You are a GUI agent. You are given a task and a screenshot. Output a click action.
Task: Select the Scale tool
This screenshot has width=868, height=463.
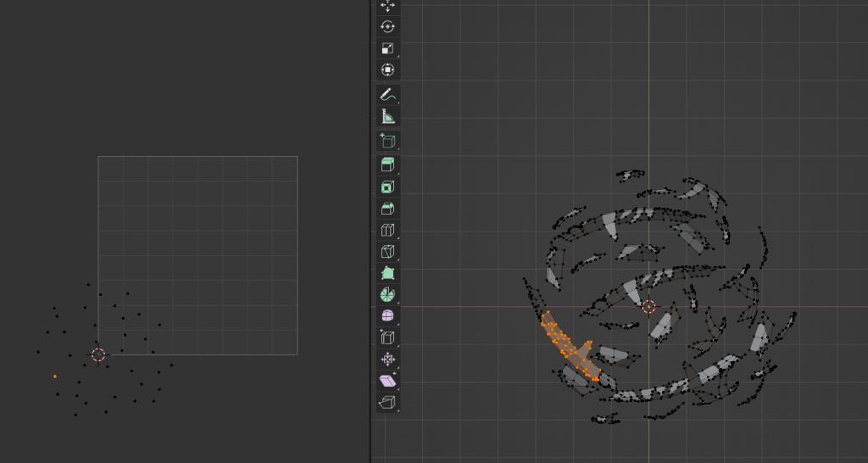point(387,48)
